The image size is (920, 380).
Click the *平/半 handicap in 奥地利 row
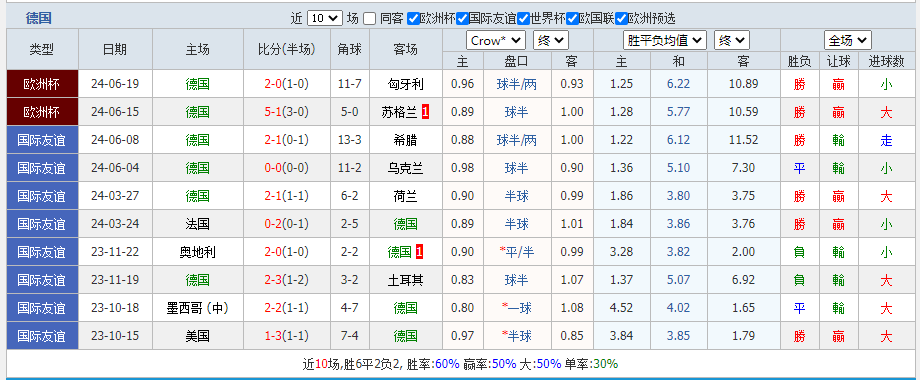pyautogui.click(x=516, y=252)
